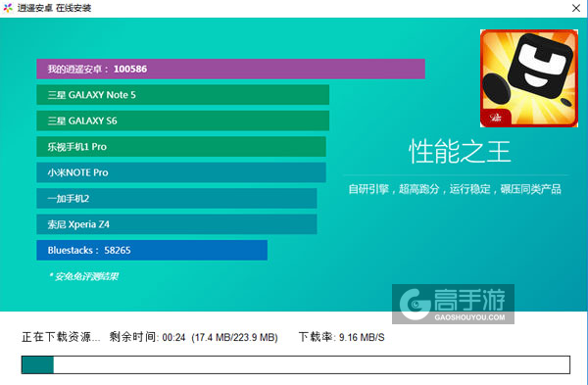The width and height of the screenshot is (588, 385).
Task: Select the 三星 GALAXY Note 5 bar
Action: pos(183,95)
